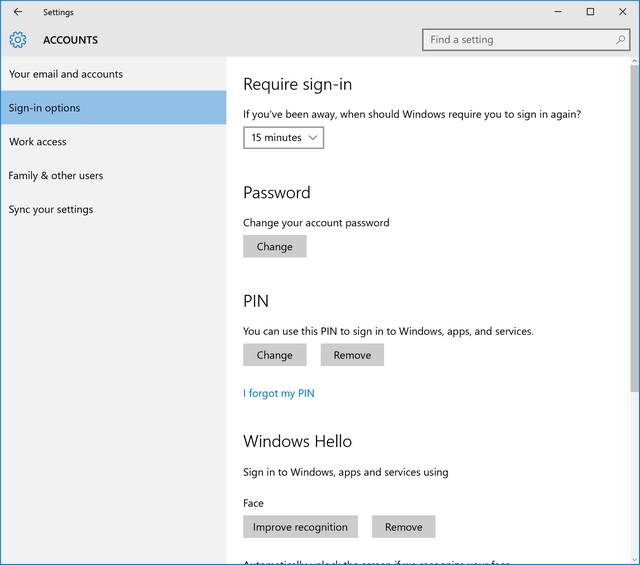Open the 15 minutes dropdown

pos(283,138)
